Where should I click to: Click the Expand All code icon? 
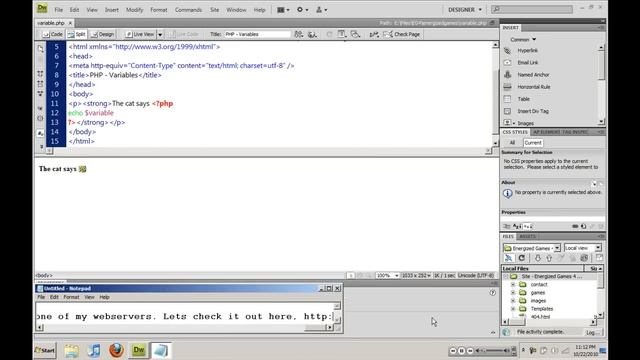[x=40, y=93]
